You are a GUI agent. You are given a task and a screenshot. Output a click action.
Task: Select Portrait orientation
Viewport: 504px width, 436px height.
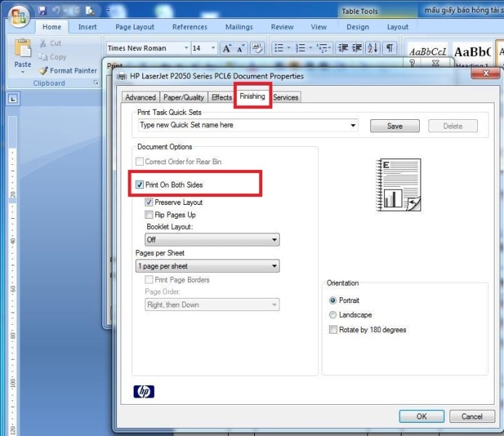coord(333,300)
